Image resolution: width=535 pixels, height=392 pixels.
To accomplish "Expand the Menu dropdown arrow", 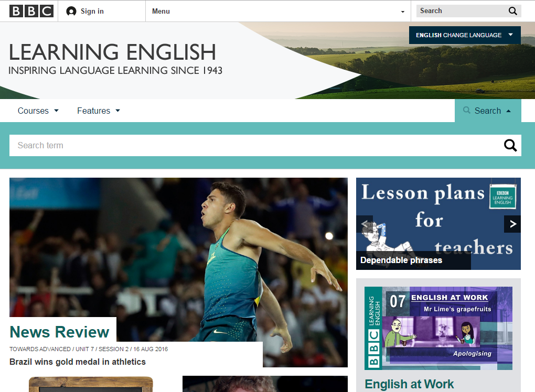I will point(403,12).
